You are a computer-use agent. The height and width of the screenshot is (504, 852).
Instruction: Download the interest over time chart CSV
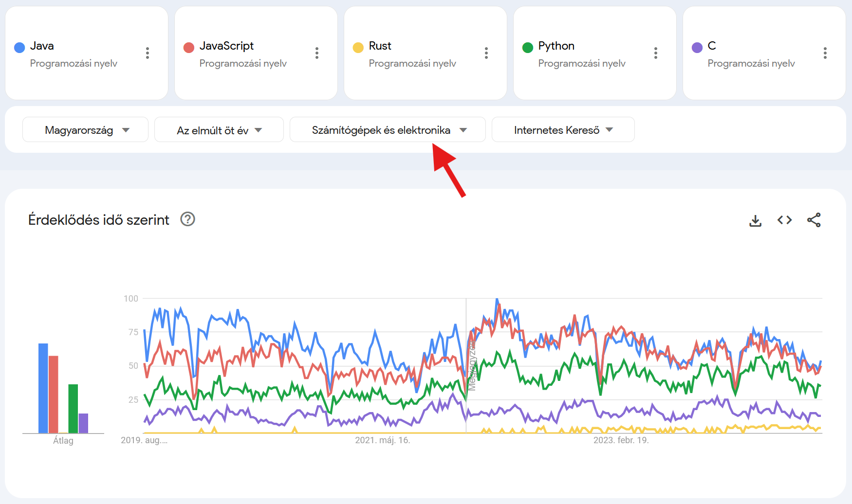756,220
